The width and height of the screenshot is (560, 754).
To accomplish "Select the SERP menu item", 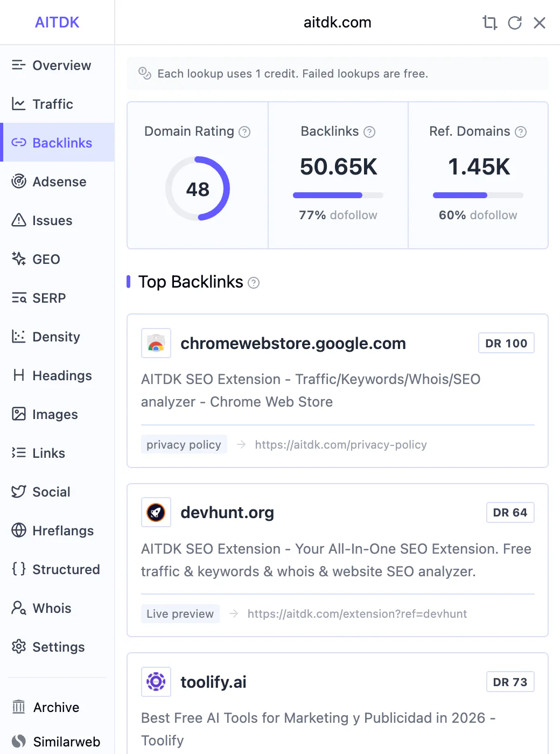I will pos(57,298).
